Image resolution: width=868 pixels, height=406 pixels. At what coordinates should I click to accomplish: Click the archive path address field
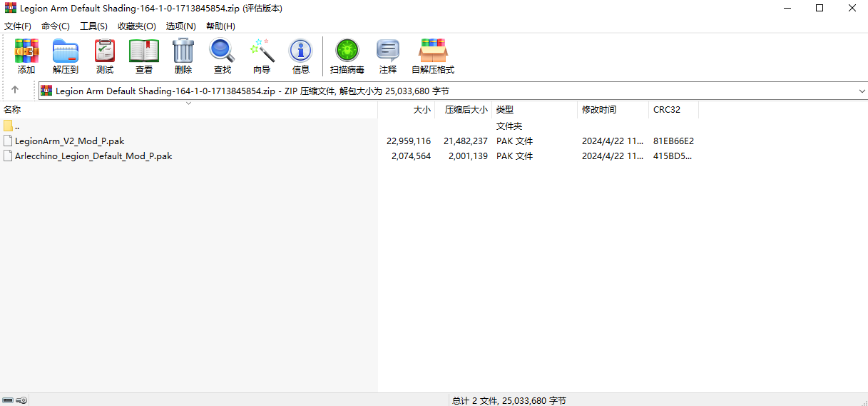point(453,91)
